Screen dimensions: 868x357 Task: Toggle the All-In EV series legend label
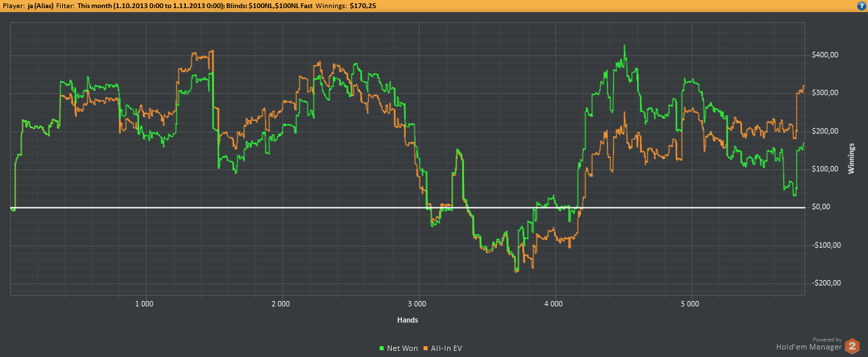coord(446,348)
